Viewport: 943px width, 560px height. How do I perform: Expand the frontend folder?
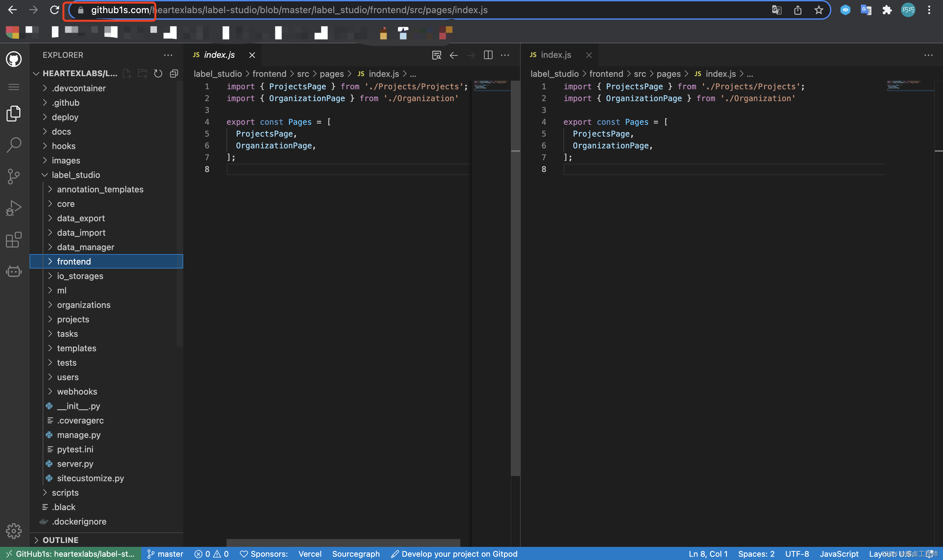tap(74, 262)
